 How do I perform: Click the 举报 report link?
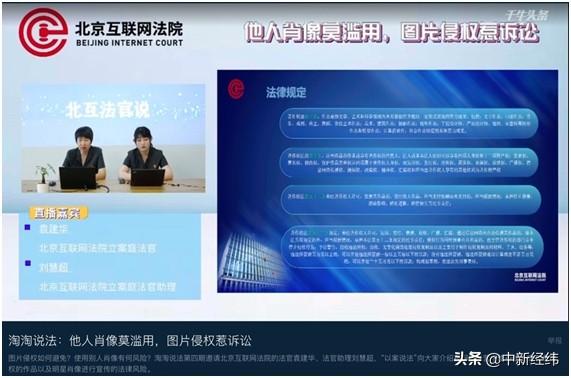[555, 340]
